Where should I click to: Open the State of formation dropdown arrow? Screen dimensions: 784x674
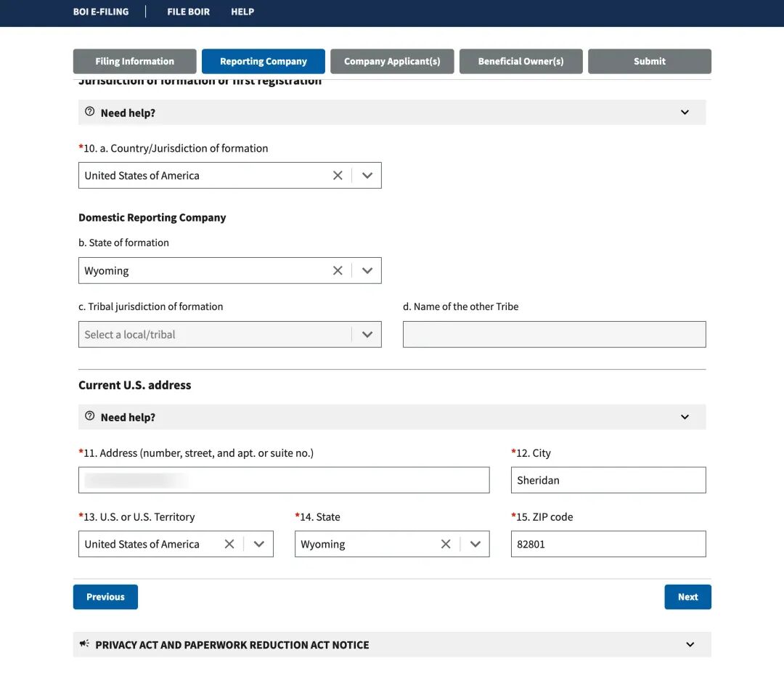(x=367, y=271)
